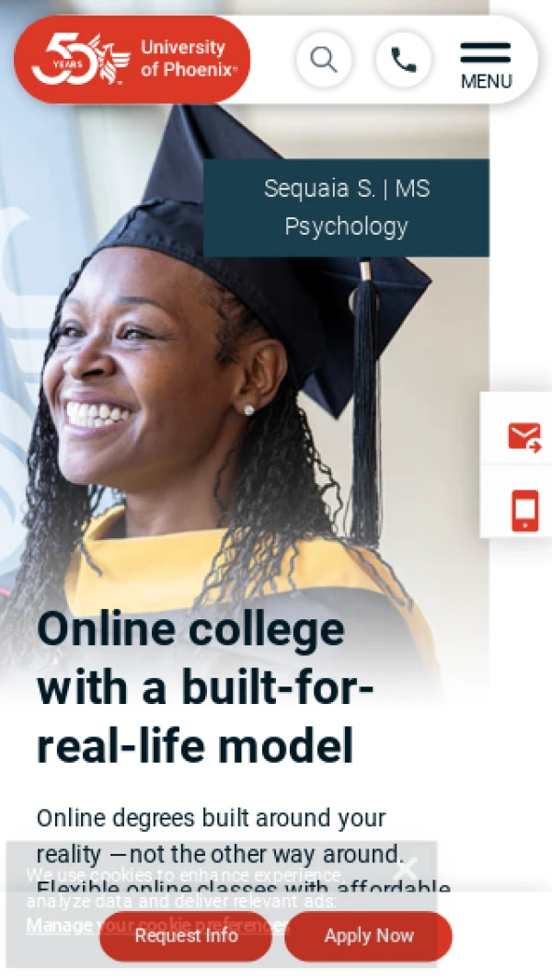Click the Apply Now button
This screenshot has width=552, height=980.
[368, 936]
